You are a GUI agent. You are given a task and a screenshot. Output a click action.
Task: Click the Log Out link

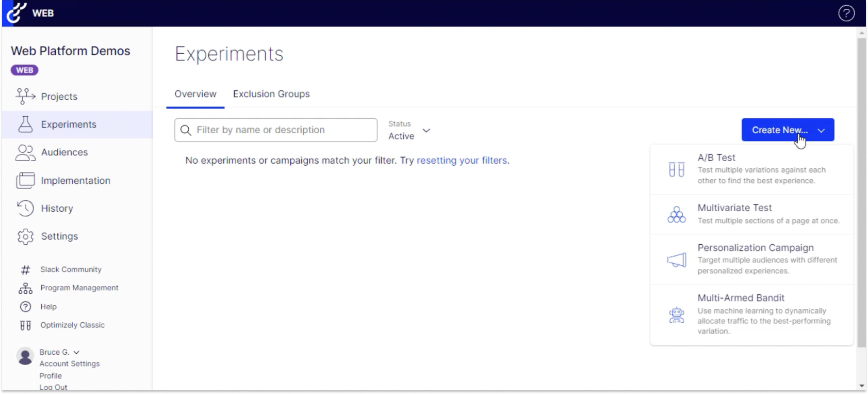(54, 387)
